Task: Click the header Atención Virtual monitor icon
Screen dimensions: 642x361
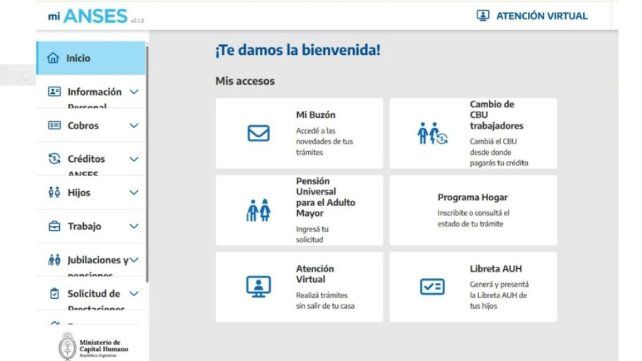Action: [x=483, y=16]
